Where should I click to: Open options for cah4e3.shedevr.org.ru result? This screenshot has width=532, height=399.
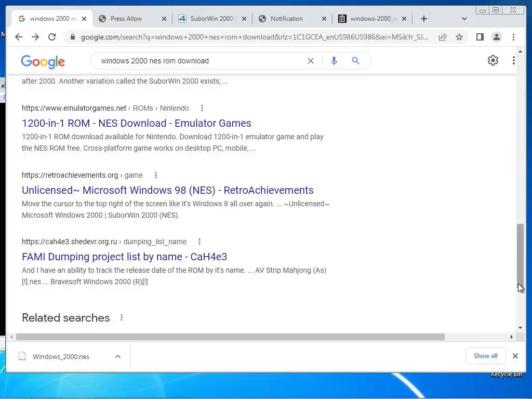coord(199,242)
